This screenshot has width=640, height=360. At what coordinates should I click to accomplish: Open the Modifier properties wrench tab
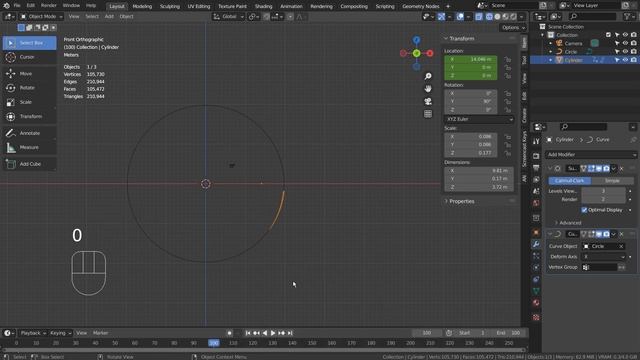[536, 244]
